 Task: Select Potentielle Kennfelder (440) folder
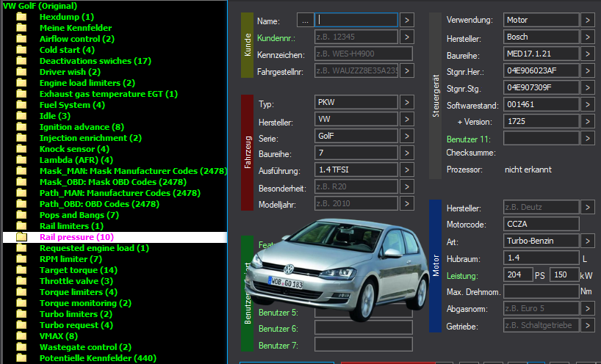(x=98, y=358)
